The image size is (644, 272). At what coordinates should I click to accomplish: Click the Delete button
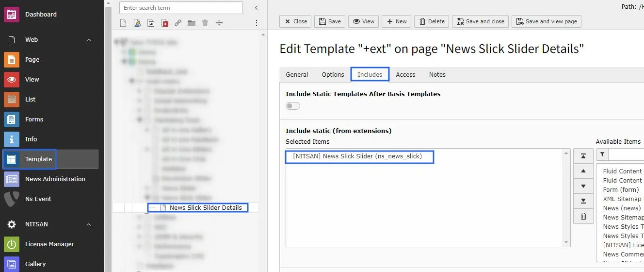pos(432,21)
